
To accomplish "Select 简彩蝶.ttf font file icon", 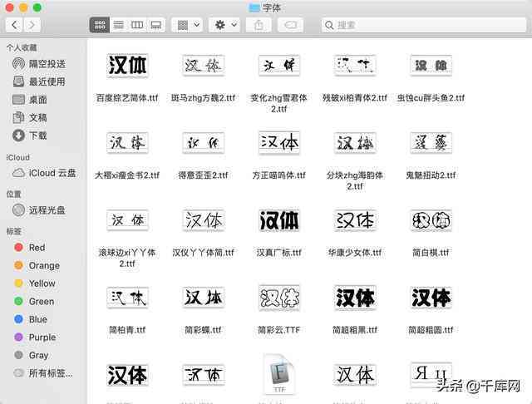I will click(x=203, y=298).
